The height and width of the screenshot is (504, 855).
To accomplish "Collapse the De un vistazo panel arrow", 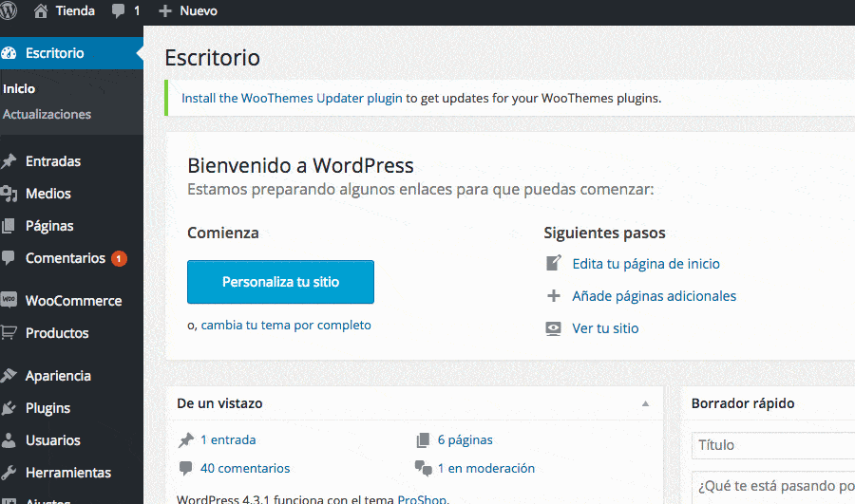I will coord(645,403).
